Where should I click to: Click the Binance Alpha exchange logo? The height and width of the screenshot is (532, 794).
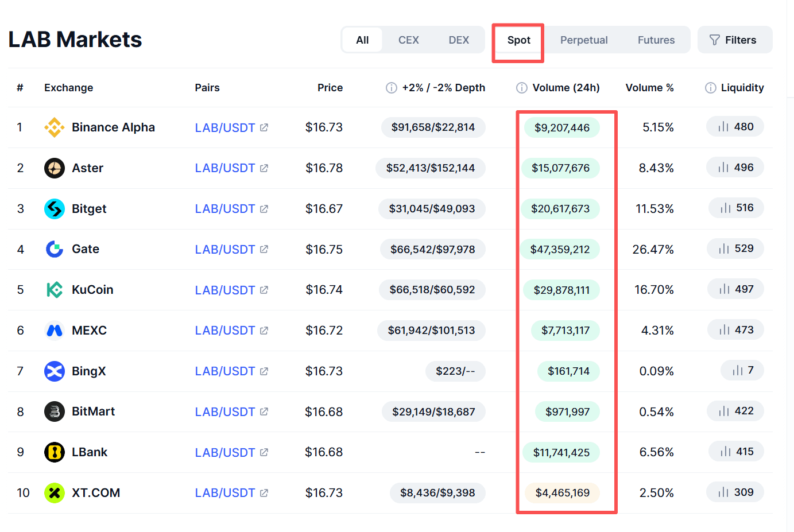click(55, 127)
